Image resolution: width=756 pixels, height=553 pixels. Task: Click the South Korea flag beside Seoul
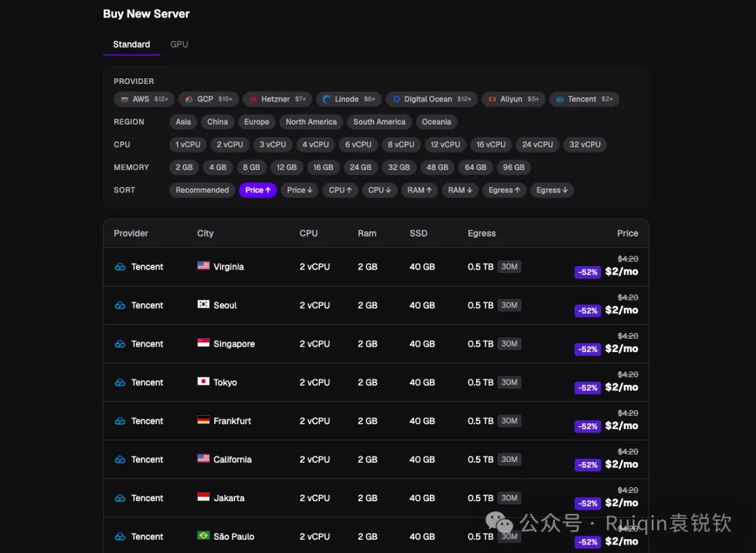click(204, 304)
